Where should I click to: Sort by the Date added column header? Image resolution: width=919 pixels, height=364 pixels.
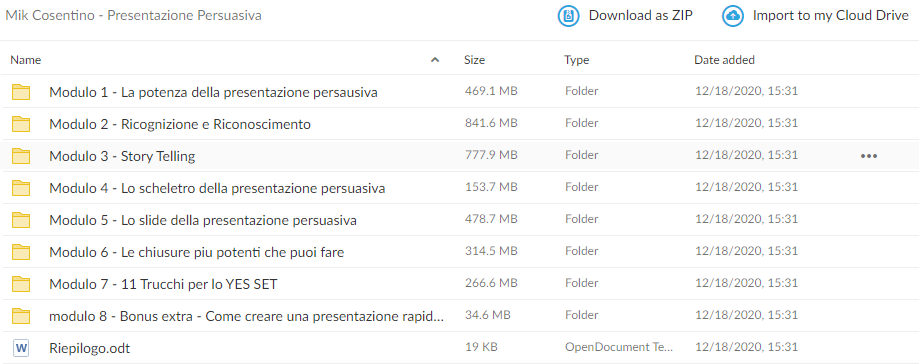pyautogui.click(x=724, y=60)
